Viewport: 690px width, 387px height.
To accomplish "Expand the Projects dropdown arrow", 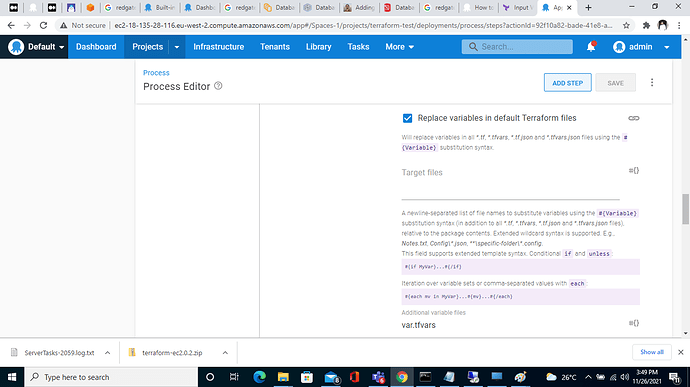I will click(176, 47).
